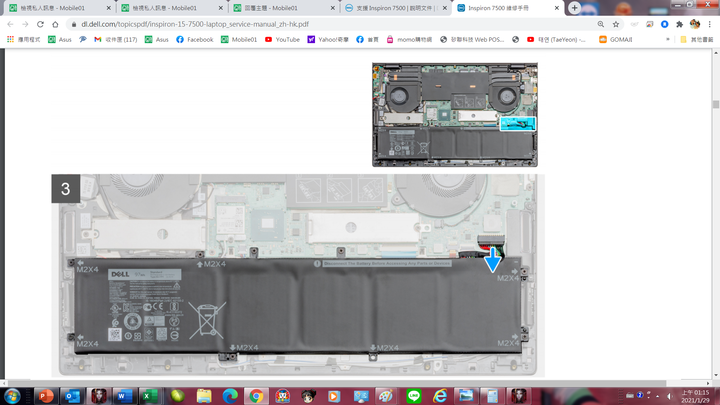
Task: Click the horizontal scrollbar at page bottom
Action: point(338,383)
